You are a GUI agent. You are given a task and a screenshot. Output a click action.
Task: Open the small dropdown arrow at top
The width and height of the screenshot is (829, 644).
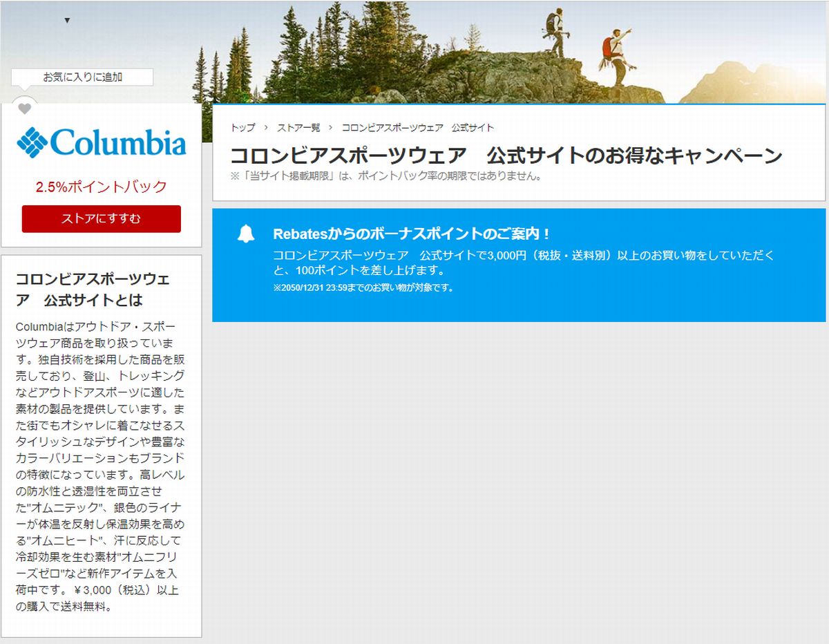(x=67, y=21)
